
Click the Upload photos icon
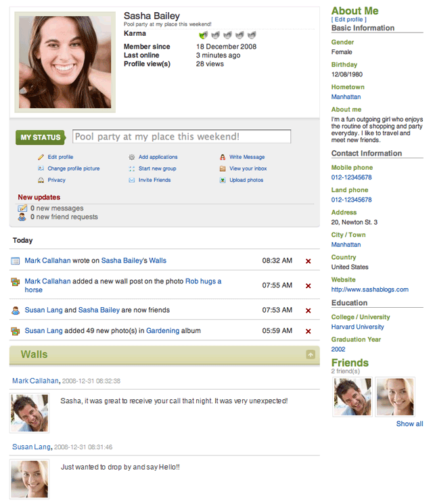[x=223, y=180]
